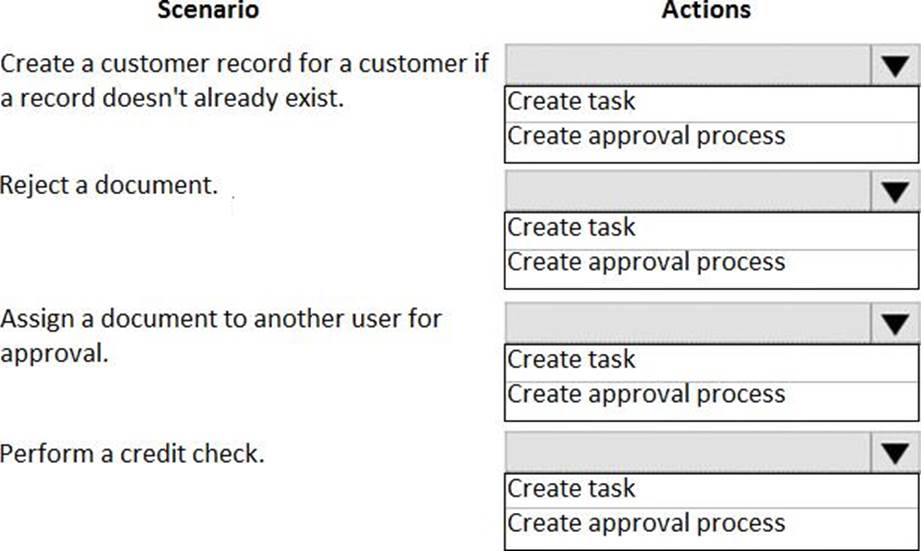Choose 'Create approval process' for credit check scenario
This screenshot has width=921, height=551.
tap(646, 523)
